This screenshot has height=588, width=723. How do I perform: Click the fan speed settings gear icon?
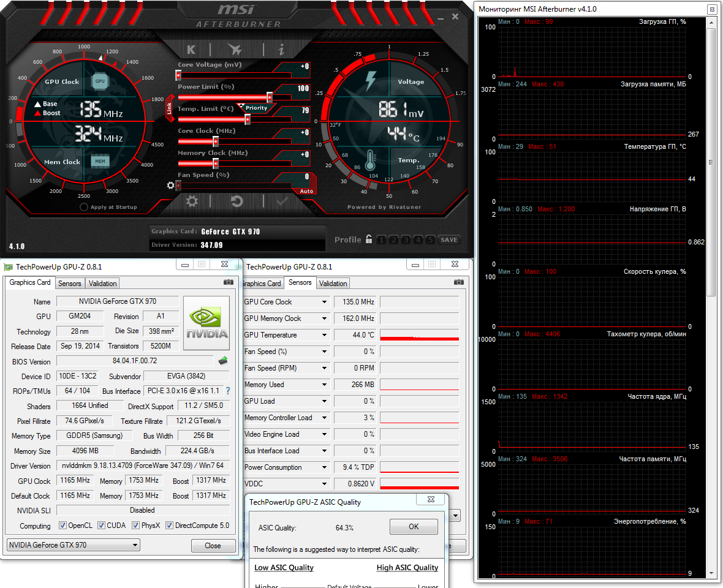click(x=170, y=185)
